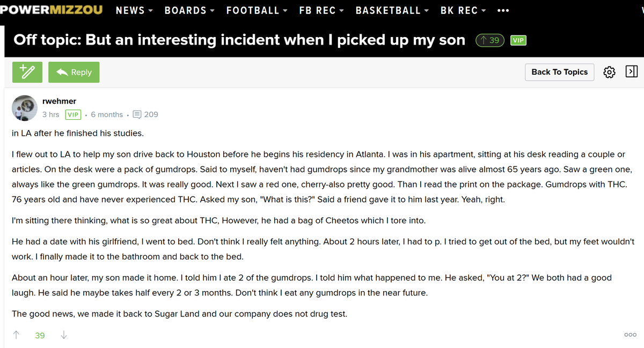Click the thread upvote badge showing 39
This screenshot has width=644, height=348.
(490, 40)
